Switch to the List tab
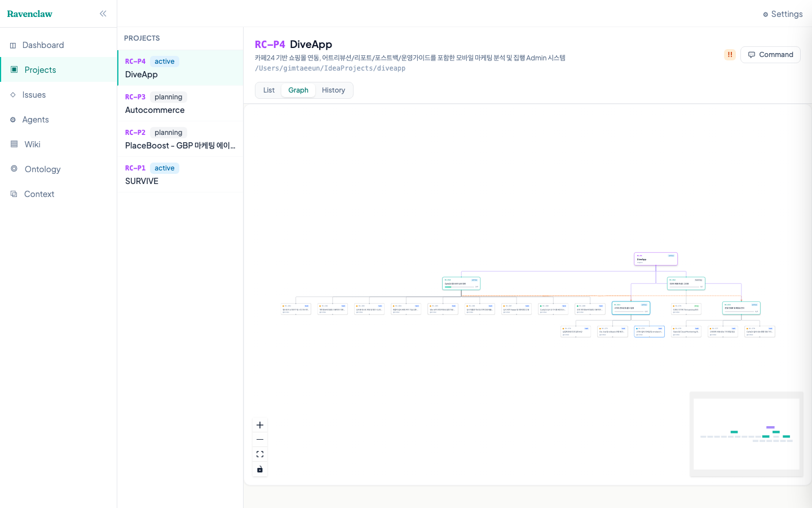This screenshot has width=812, height=508. point(268,90)
